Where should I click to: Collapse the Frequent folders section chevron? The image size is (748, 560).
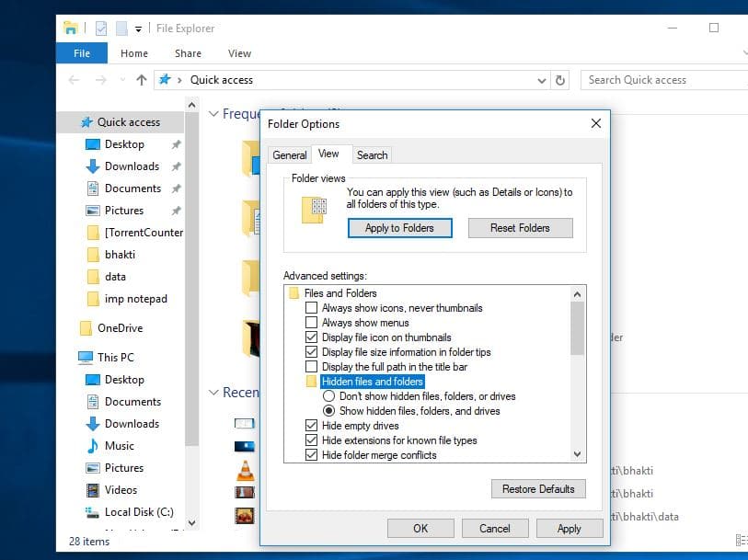213,114
